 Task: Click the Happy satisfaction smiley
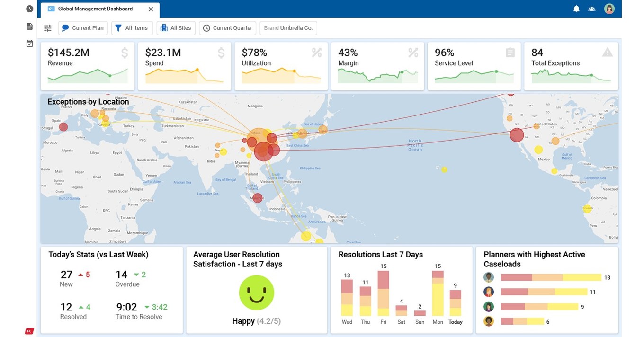click(x=256, y=293)
